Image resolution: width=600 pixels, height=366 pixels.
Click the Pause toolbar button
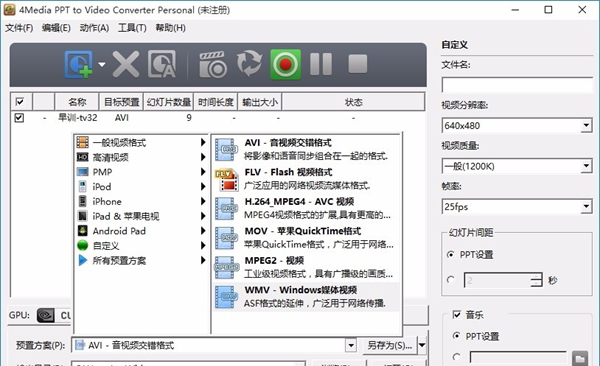(321, 64)
